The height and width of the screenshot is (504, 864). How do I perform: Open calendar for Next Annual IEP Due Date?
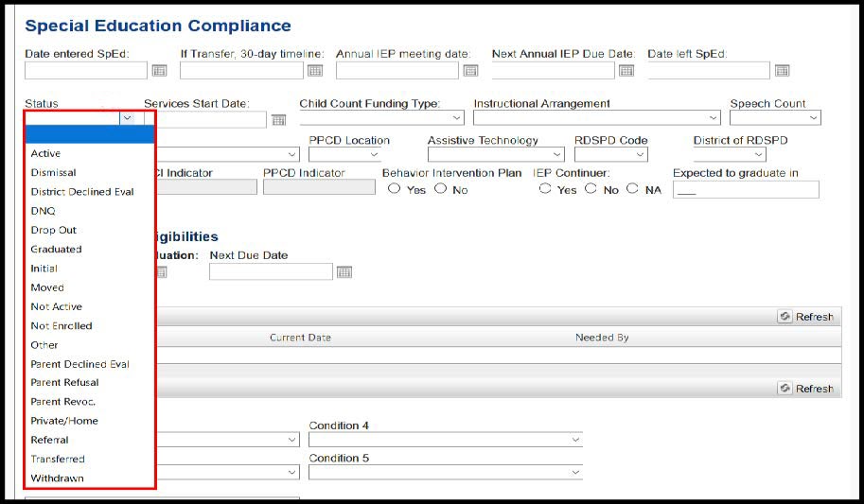(626, 71)
